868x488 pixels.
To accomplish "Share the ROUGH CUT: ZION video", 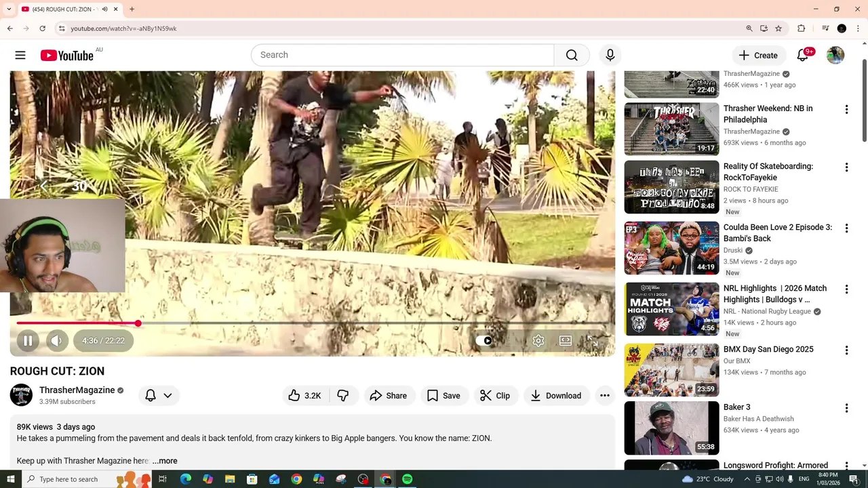I will (x=389, y=396).
